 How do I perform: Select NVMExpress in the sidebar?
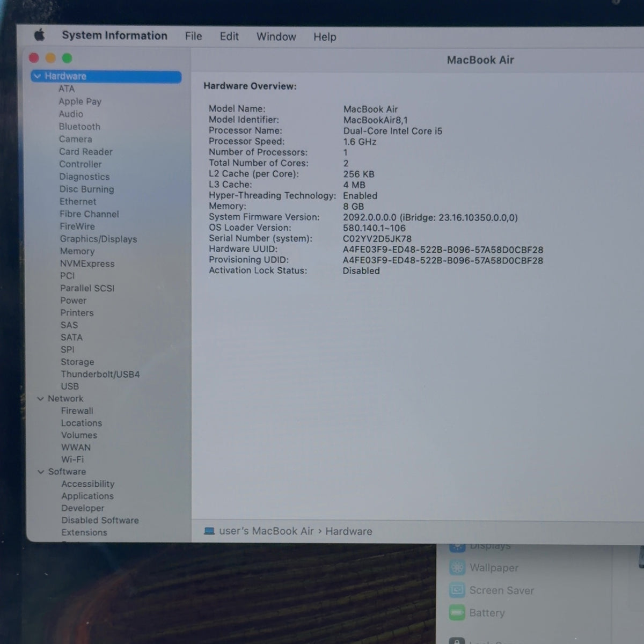coord(87,264)
